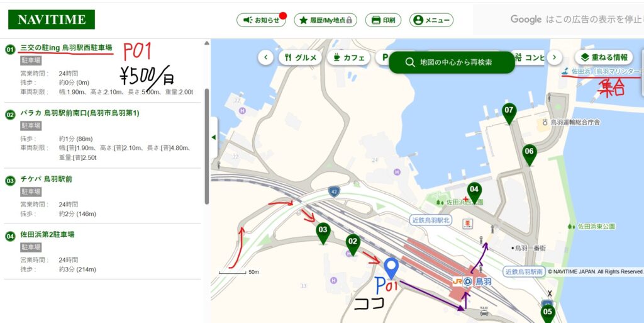Image resolution: width=644 pixels, height=323 pixels.
Task: Select map pin 05 at bottom right
Action: 548,312
